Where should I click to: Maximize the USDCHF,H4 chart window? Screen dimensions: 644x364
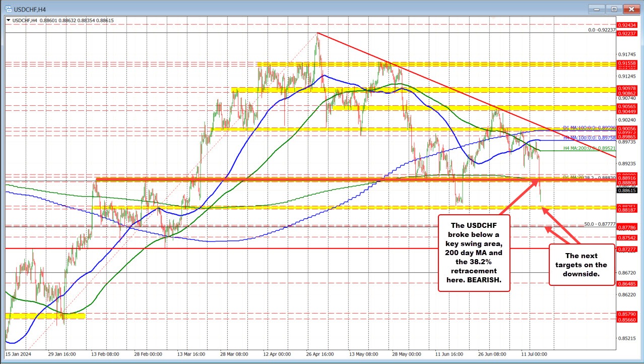click(x=614, y=9)
